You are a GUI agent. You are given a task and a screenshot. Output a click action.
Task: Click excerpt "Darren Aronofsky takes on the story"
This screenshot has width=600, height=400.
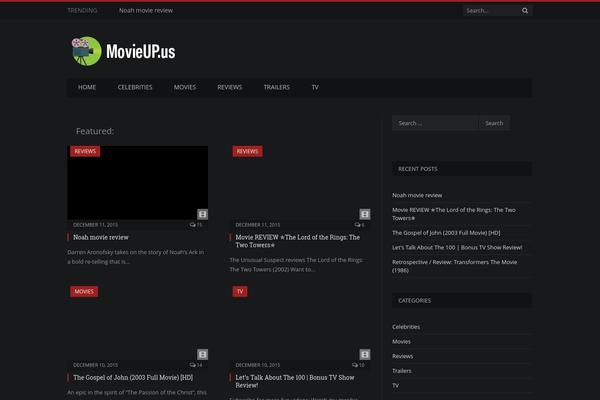coord(135,257)
